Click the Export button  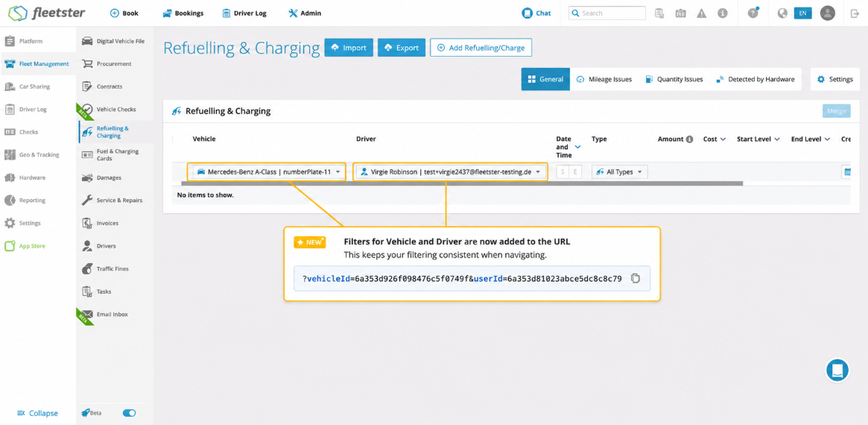coord(402,48)
